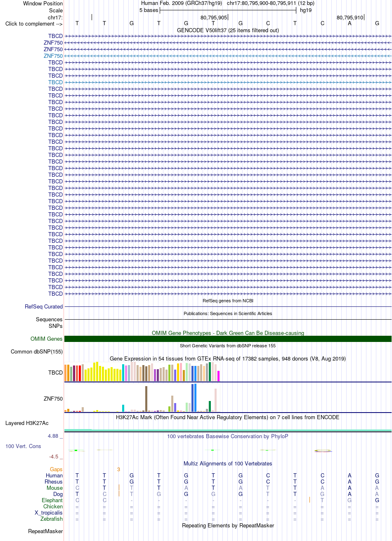Open the GENCODE V50lift37 track title
This screenshot has width=392, height=541.
tap(228, 30)
